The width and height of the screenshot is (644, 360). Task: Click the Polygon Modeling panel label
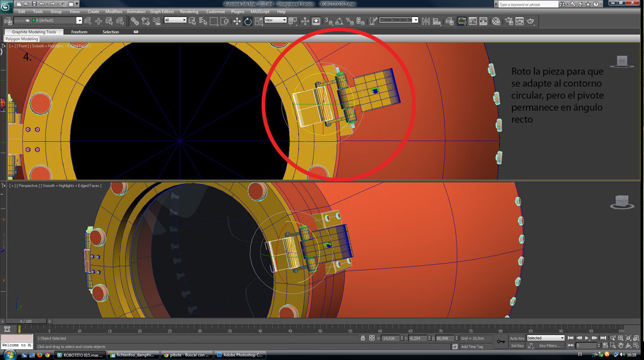[x=22, y=39]
